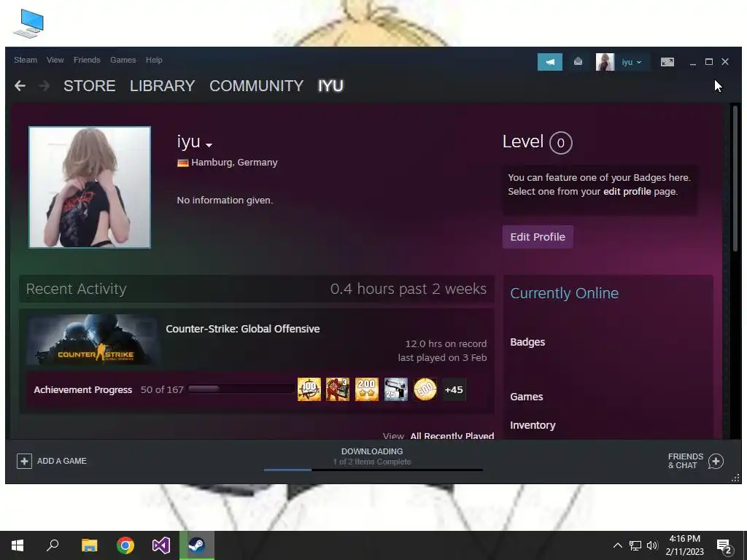The height and width of the screenshot is (560, 747).
Task: Click the Recent Activity header
Action: pyautogui.click(x=76, y=289)
